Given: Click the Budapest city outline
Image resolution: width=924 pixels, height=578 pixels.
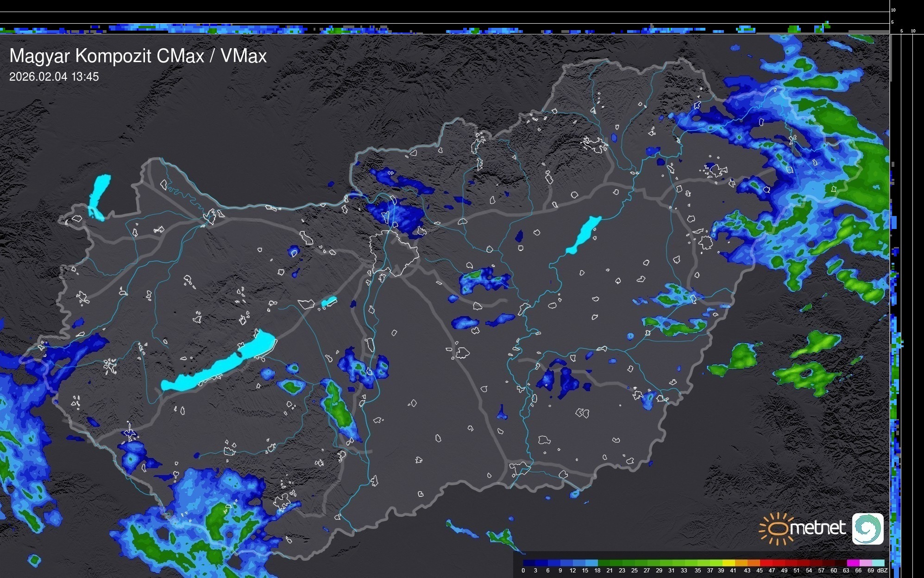Looking at the screenshot, I should click(x=394, y=253).
